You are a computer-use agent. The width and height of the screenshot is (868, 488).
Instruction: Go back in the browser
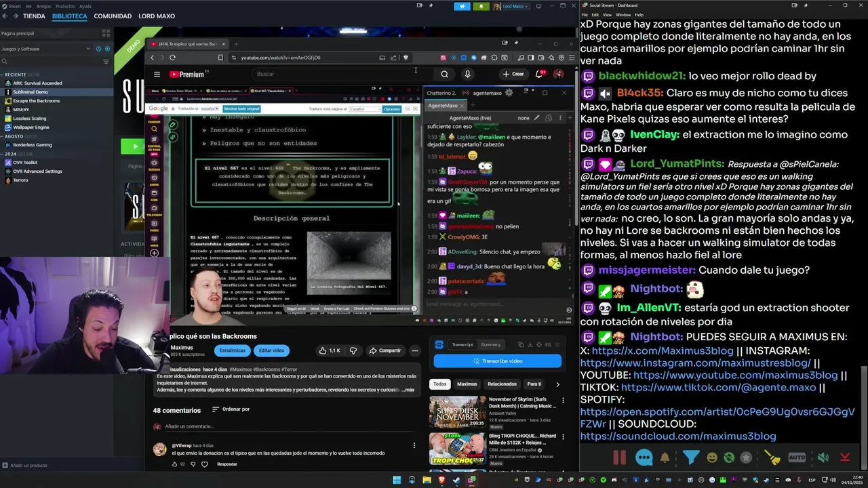(152, 58)
